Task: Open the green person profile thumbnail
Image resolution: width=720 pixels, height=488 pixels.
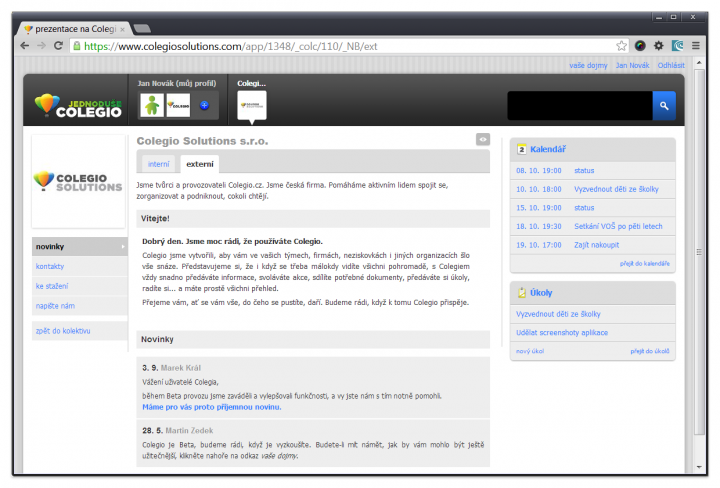Action: coord(152,105)
